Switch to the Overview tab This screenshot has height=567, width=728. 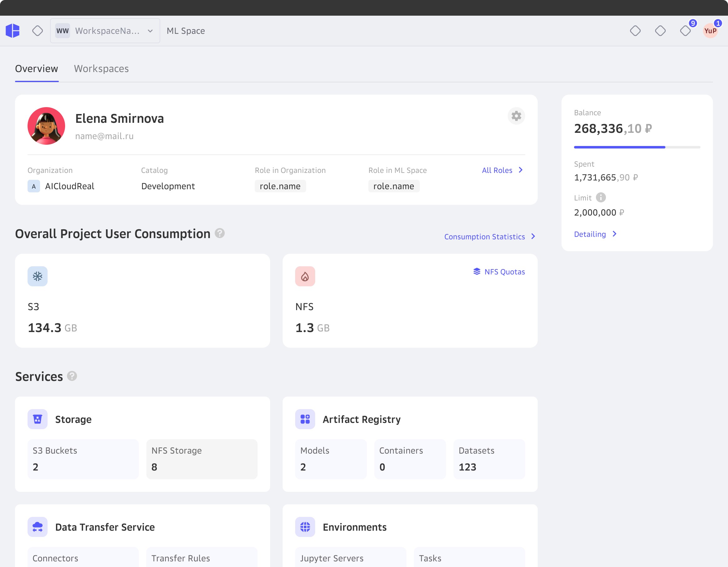point(37,69)
